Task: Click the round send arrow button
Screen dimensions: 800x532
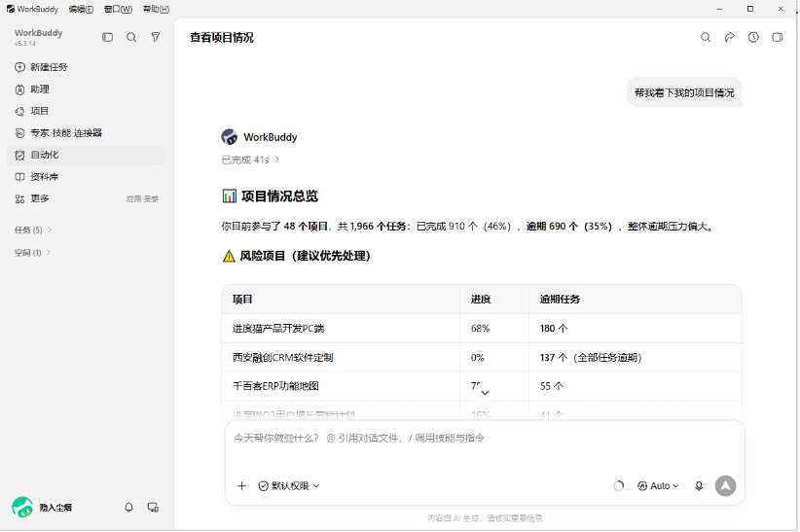Action: 725,486
